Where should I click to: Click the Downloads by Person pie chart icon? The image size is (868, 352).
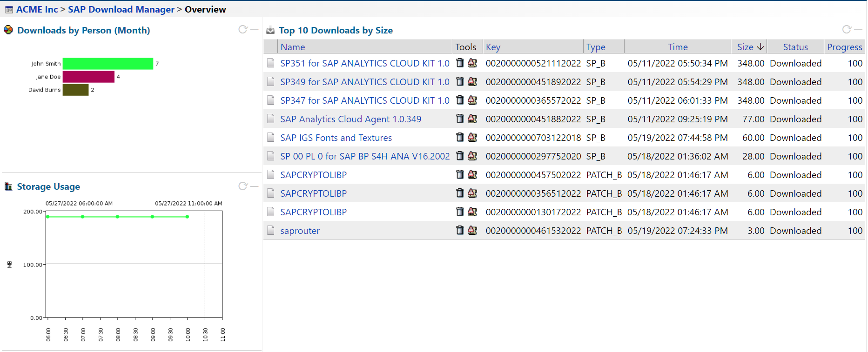(8, 30)
